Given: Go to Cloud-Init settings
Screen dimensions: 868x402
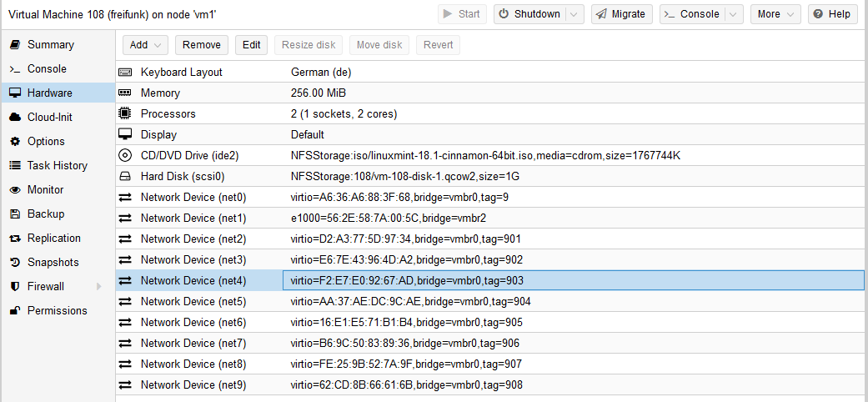Looking at the screenshot, I should pos(49,117).
